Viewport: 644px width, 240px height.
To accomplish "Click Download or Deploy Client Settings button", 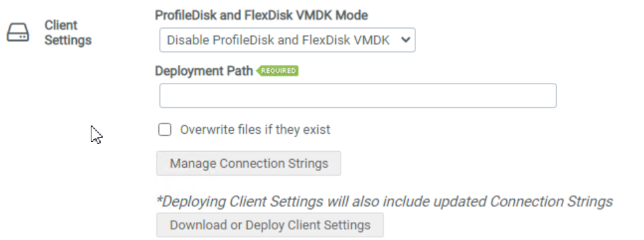I will [x=270, y=225].
